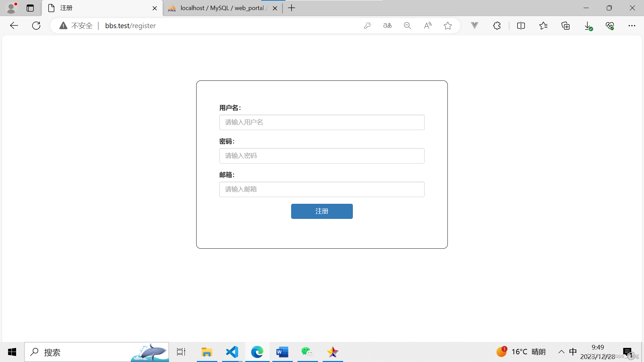This screenshot has height=362, width=644.
Task: Toggle split screen view icon
Action: pos(521,26)
